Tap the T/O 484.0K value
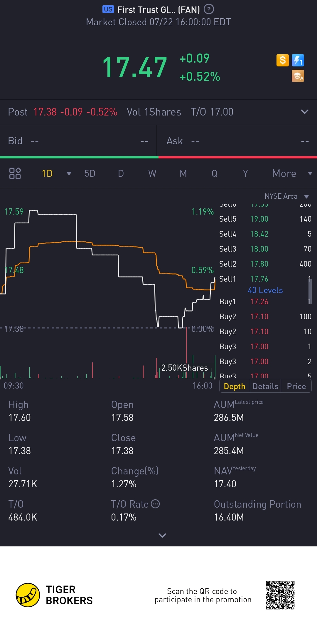 (23, 517)
